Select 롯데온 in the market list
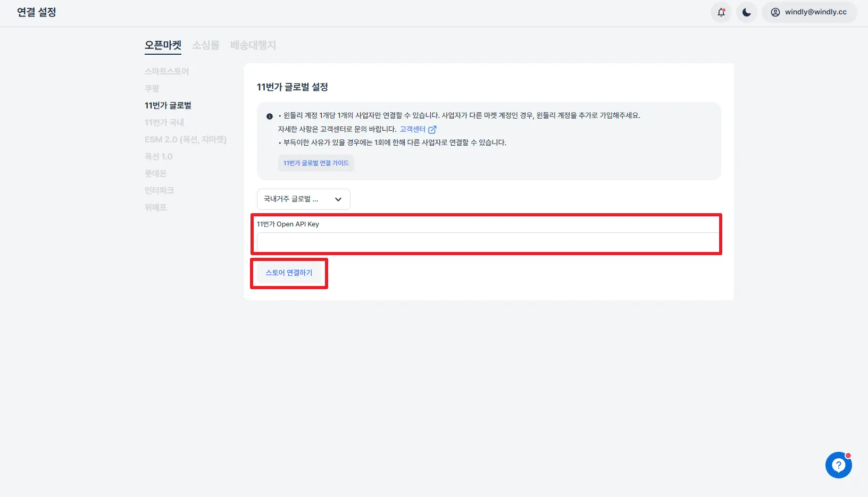 click(156, 173)
